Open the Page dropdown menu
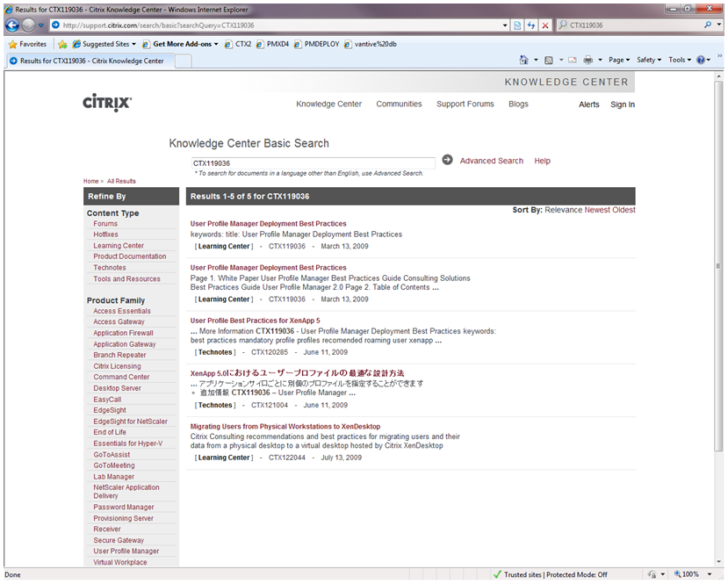 point(619,61)
